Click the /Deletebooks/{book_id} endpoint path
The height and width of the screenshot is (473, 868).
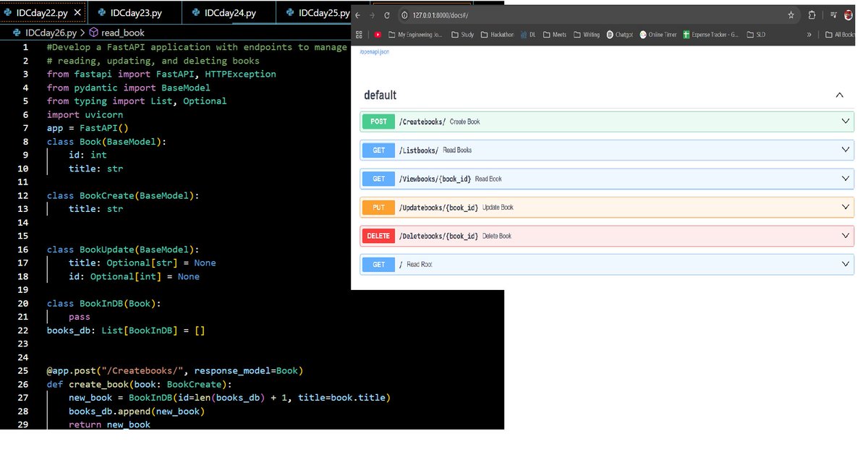[x=439, y=236]
